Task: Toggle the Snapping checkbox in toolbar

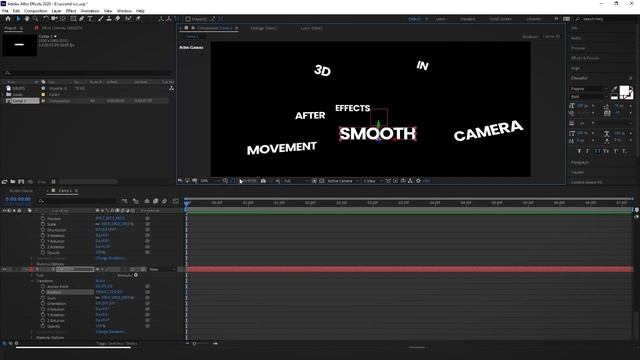Action: [x=188, y=19]
